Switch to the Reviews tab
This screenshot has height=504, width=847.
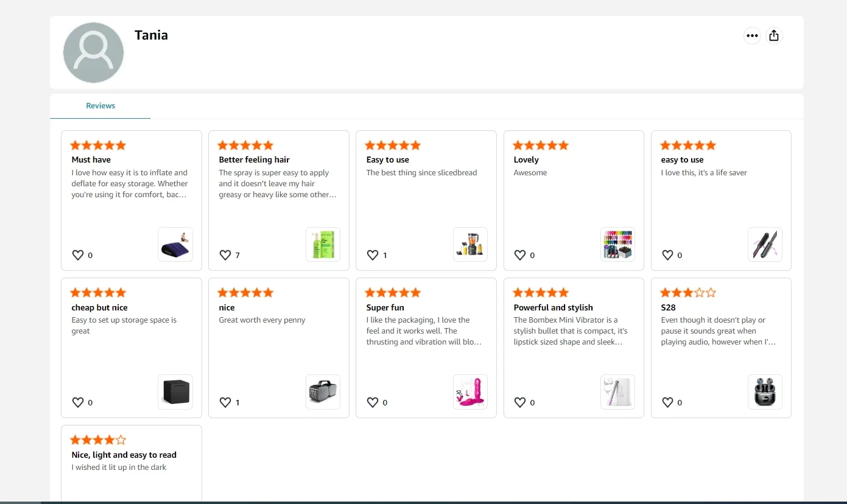(100, 106)
